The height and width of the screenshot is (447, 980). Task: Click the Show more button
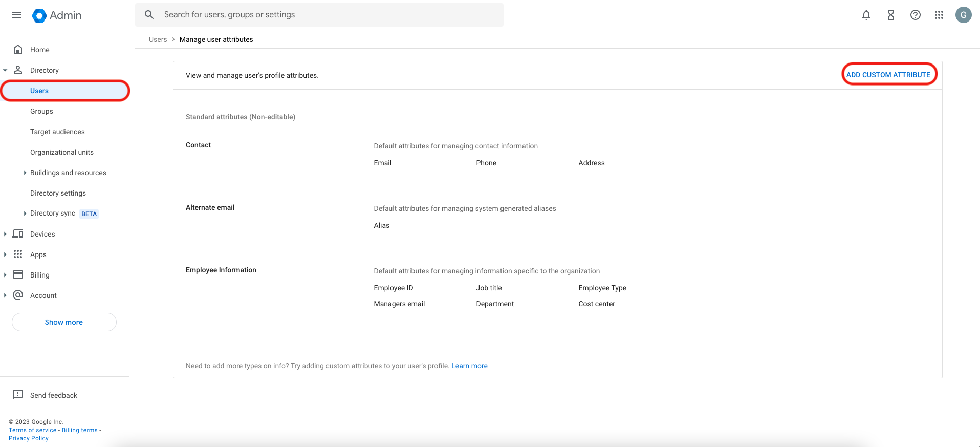(x=64, y=322)
